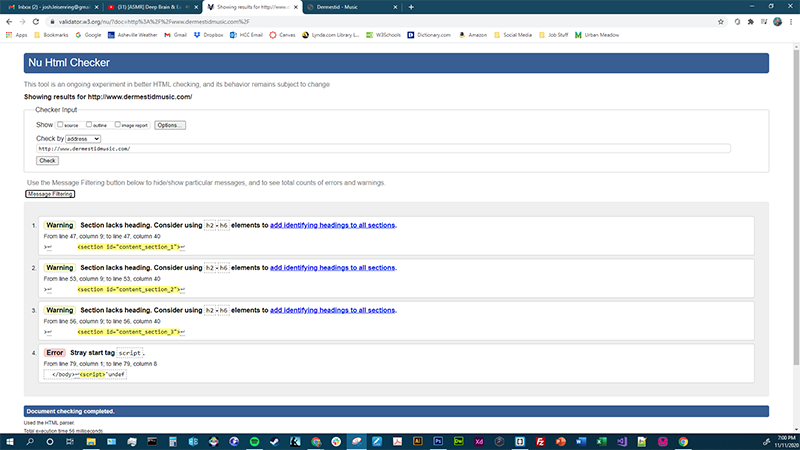This screenshot has width=800, height=450.
Task: Switch to the Dermestid - Music tab
Action: click(351, 7)
